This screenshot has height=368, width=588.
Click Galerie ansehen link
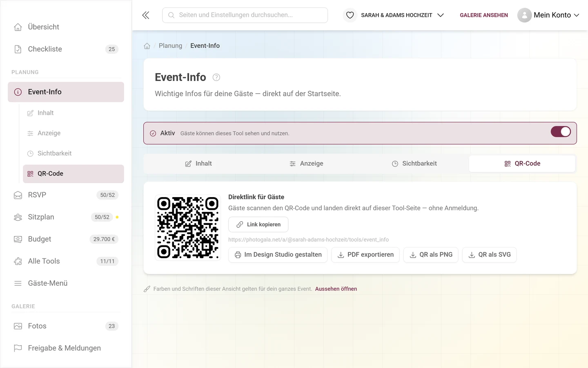pyautogui.click(x=484, y=15)
